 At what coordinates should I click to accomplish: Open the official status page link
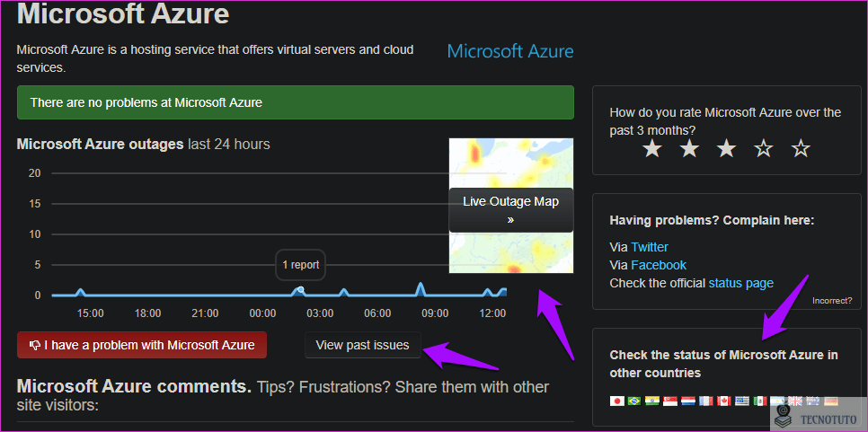point(741,283)
